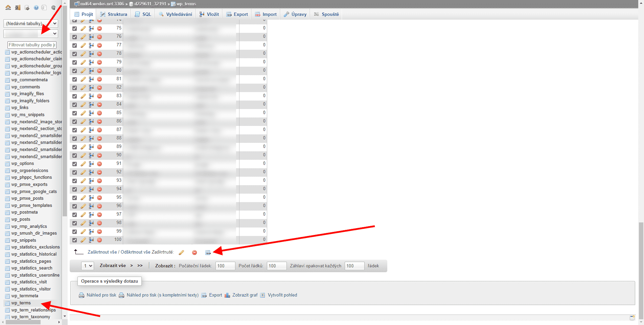
Task: Click the log out door icon
Action: pyautogui.click(x=18, y=7)
